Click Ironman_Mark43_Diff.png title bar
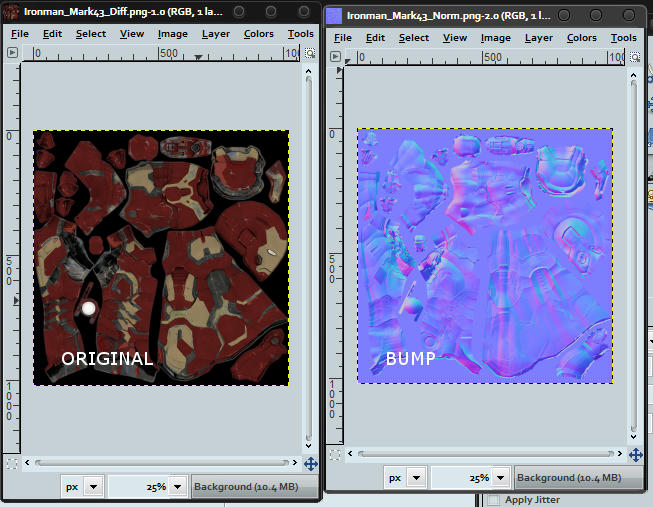This screenshot has height=507, width=653. tap(123, 12)
